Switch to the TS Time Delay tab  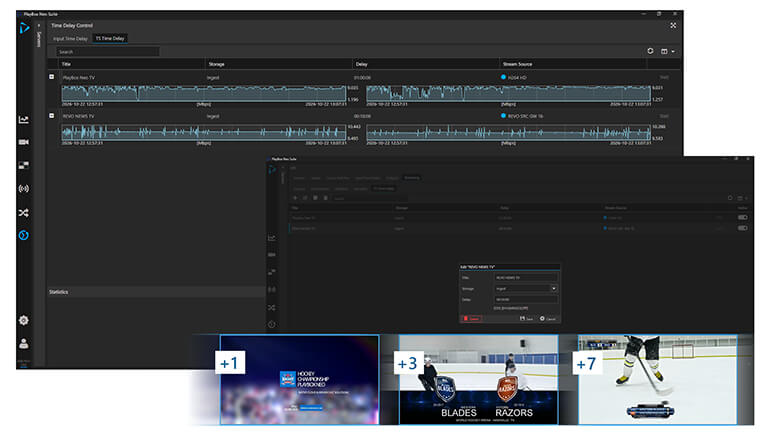110,38
